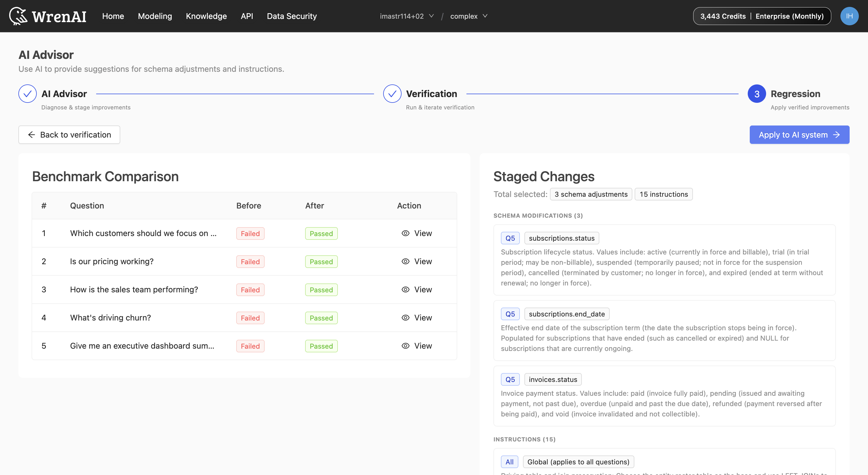Screen dimensions: 868x475
Task: Click "Global (applies to all questions)" tag
Action: (578, 462)
